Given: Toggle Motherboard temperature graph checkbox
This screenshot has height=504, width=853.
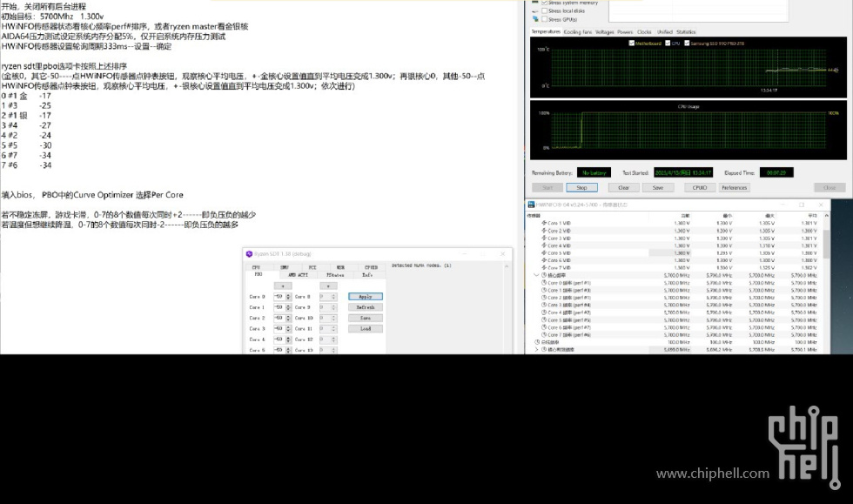Looking at the screenshot, I should (x=632, y=43).
